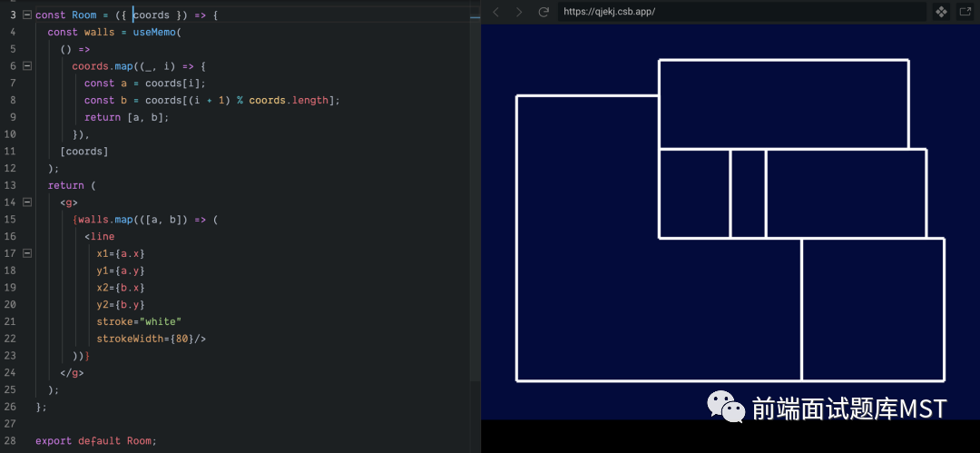Image resolution: width=980 pixels, height=453 pixels.
Task: Collapse the fold at line 6
Action: (x=27, y=65)
